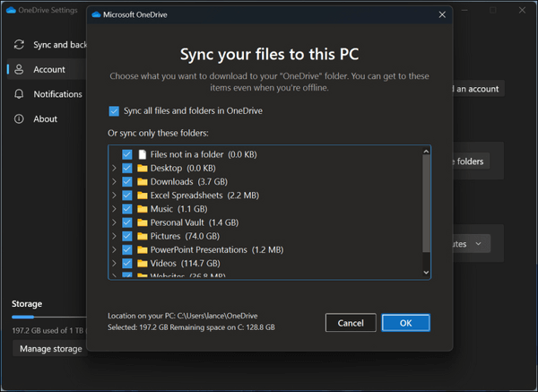The image size is (538, 392).
Task: Click the About info icon
Action: point(19,119)
